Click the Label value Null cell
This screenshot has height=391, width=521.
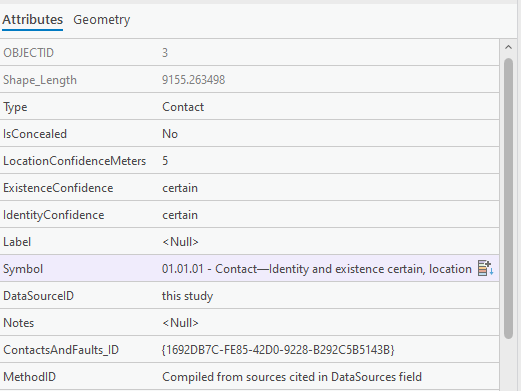pos(180,242)
